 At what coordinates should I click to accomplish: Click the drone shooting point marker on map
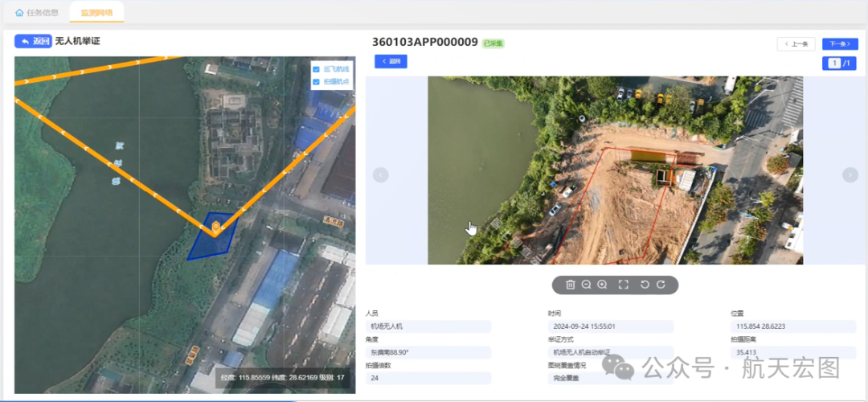tap(215, 228)
